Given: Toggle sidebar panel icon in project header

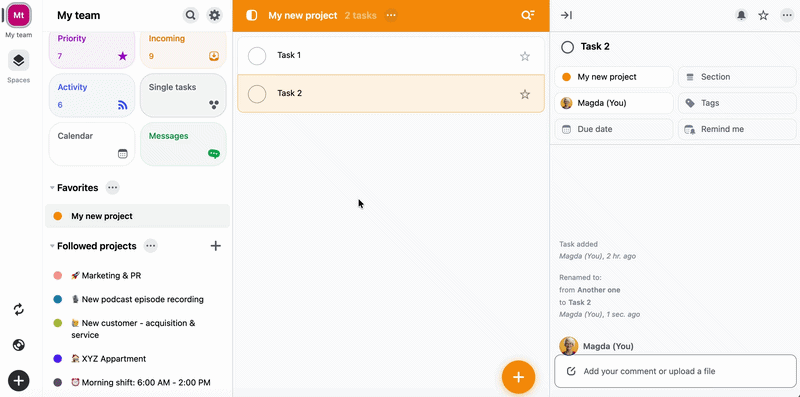Looking at the screenshot, I should pyautogui.click(x=252, y=15).
